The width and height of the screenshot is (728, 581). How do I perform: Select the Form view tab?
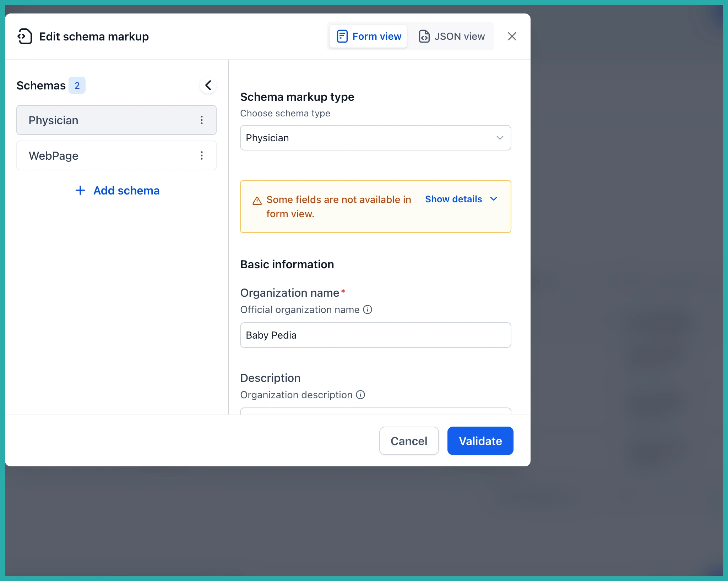(368, 36)
